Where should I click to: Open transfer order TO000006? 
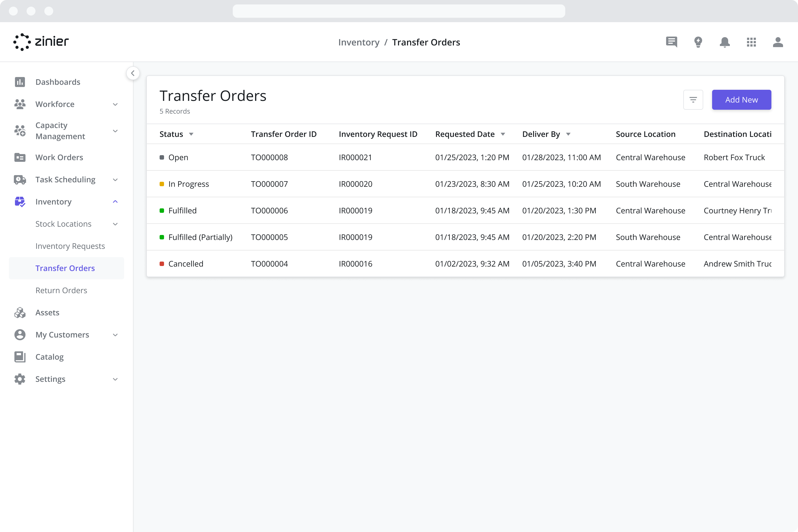tap(269, 210)
